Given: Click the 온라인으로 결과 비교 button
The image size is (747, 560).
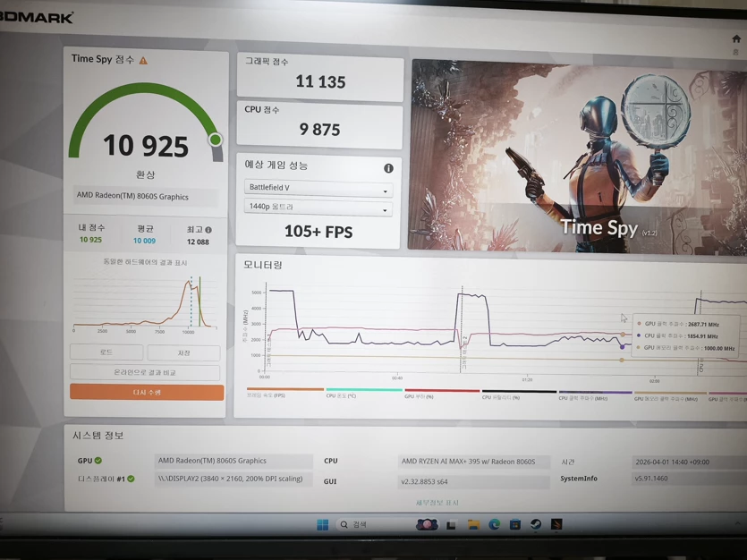Looking at the screenshot, I should 145,372.
